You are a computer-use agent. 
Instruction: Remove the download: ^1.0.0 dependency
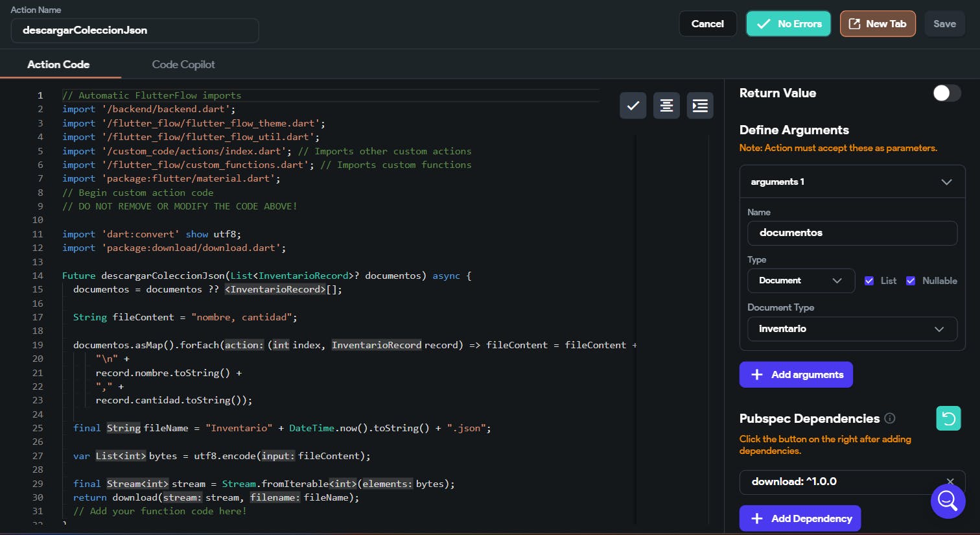950,481
